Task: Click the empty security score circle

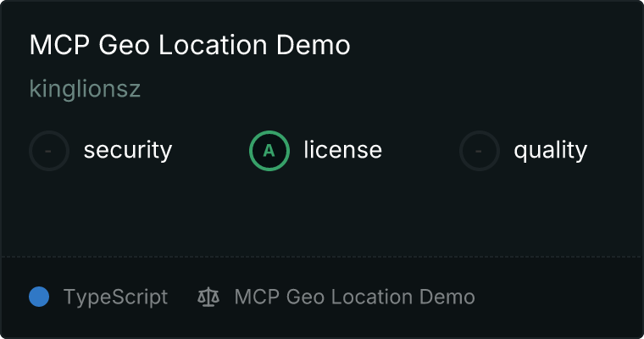Action: tap(49, 151)
